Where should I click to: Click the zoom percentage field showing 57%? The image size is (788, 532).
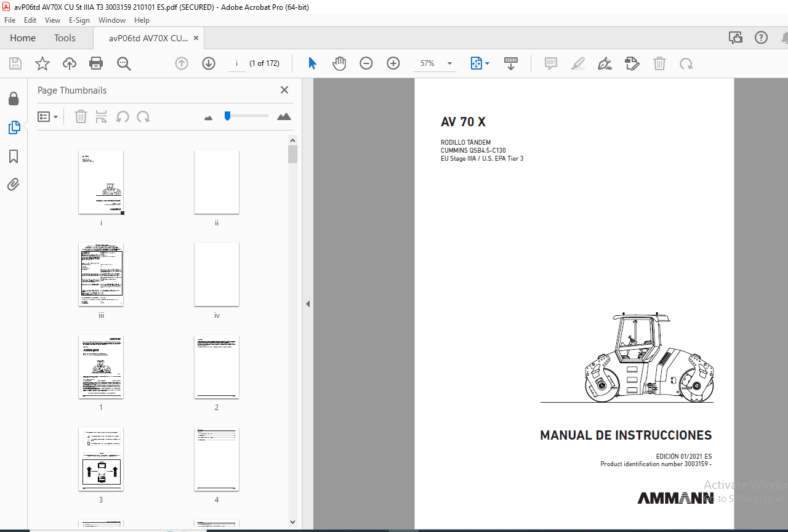click(x=427, y=63)
